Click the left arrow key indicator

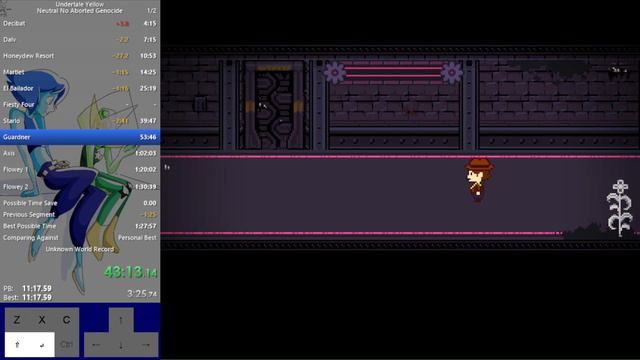pyautogui.click(x=96, y=345)
